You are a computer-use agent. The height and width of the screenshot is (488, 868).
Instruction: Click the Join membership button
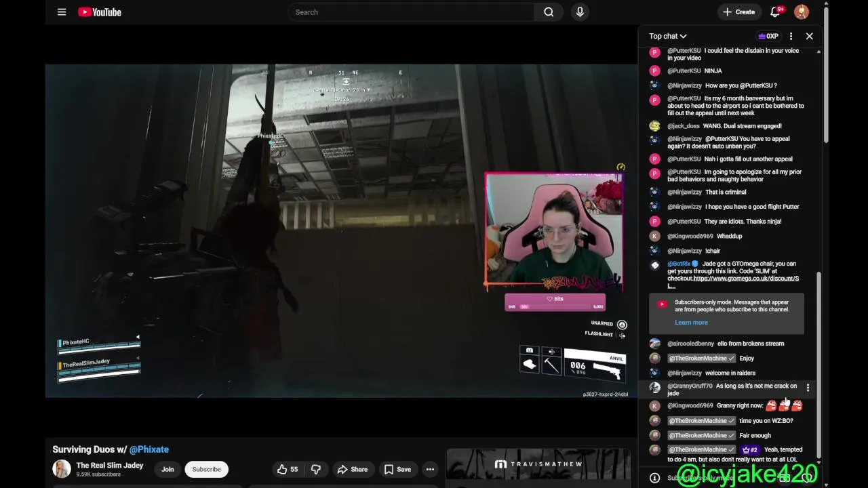coord(167,469)
